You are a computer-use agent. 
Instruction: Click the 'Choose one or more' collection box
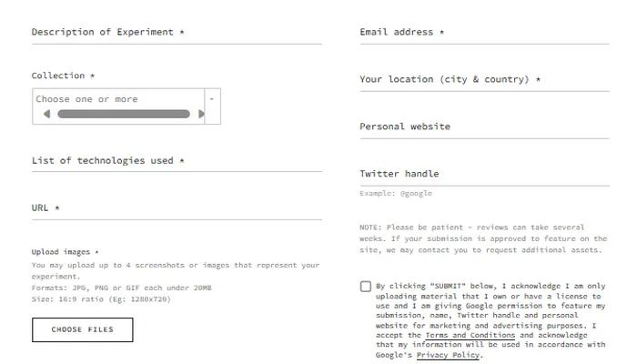click(x=118, y=99)
